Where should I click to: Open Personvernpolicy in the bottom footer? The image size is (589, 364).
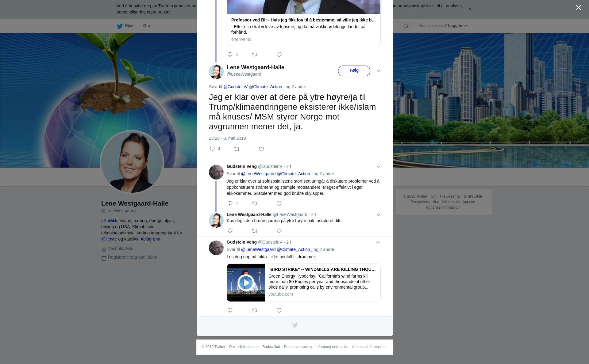point(298,347)
